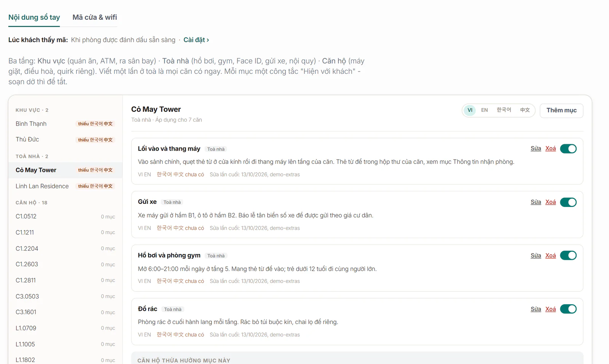Delete Lối vào và thang máy via Xoá

pos(550,149)
